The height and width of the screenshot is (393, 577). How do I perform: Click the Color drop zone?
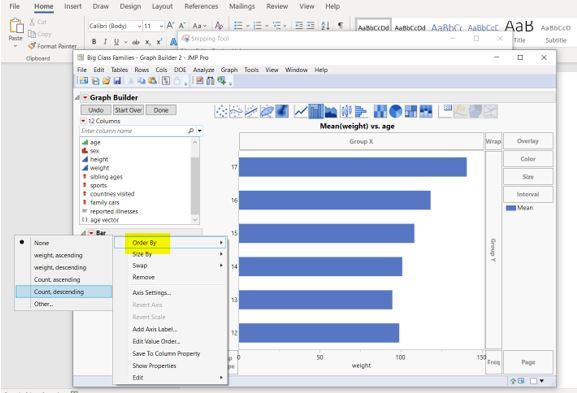(x=528, y=159)
